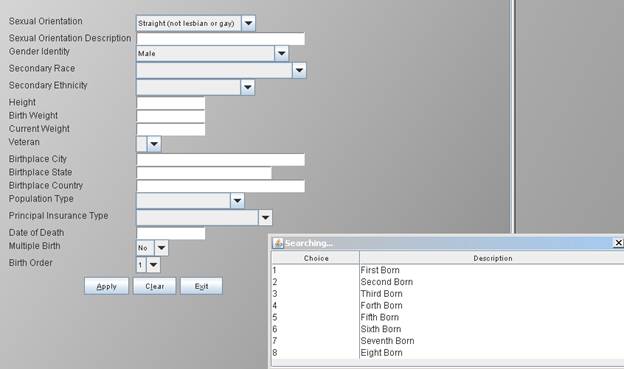Screen dimensions: 624x369
Task: Click into the Birth Weight field
Action: point(171,116)
